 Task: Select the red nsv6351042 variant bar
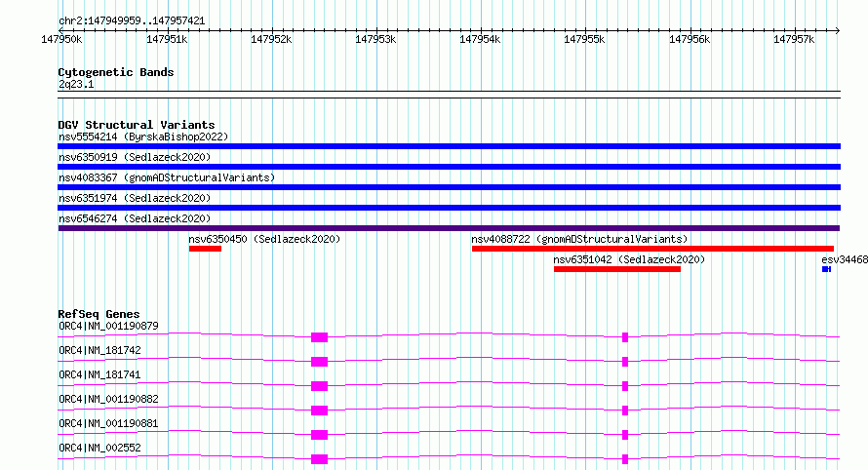(x=617, y=269)
